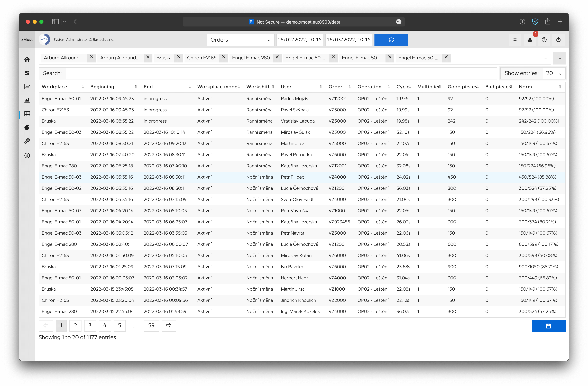The height and width of the screenshot is (386, 588).
Task: Open the settings gears sidebar icon
Action: 27,141
